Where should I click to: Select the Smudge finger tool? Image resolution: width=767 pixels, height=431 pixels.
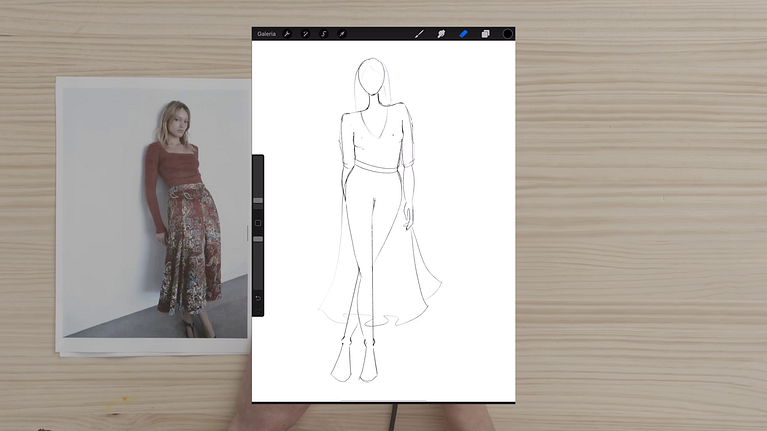tap(441, 34)
